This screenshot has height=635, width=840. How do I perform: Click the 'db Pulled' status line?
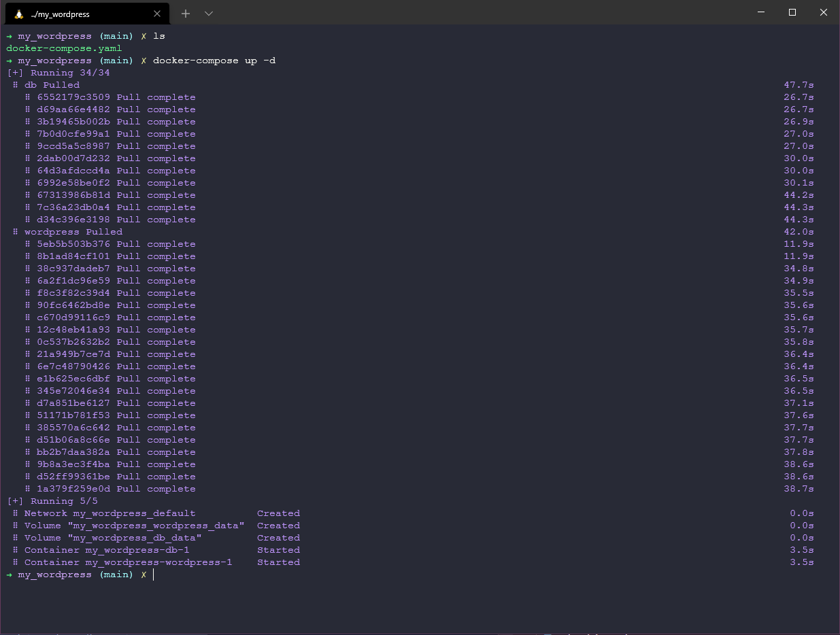(52, 85)
